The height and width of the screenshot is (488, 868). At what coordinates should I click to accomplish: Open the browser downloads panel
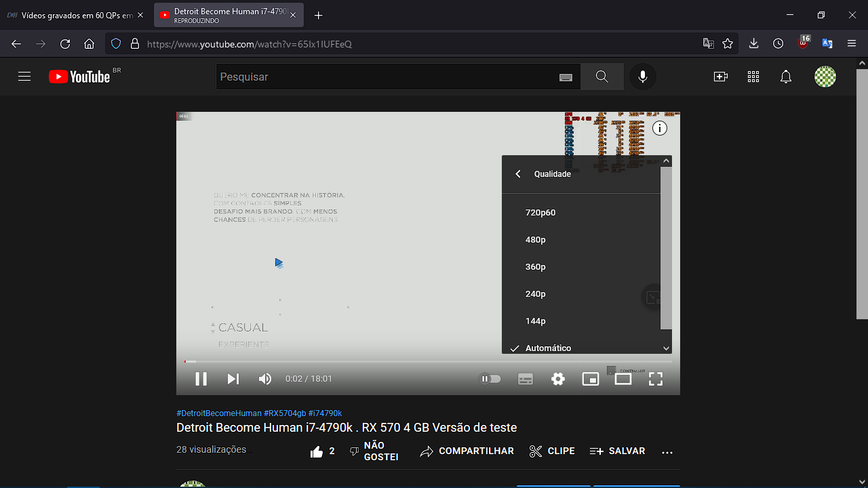pyautogui.click(x=753, y=44)
